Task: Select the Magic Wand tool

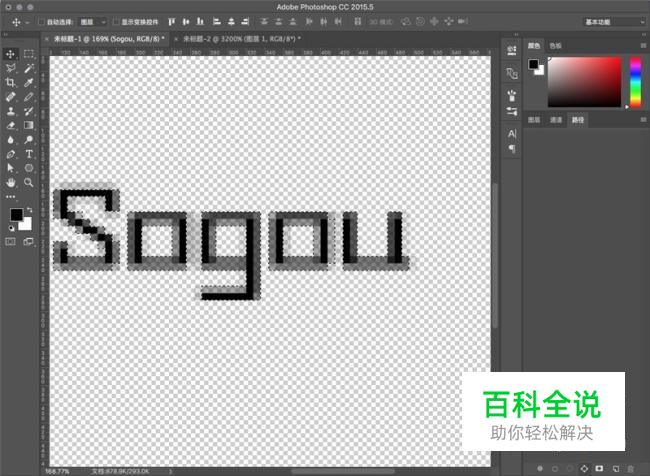Action: click(29, 68)
